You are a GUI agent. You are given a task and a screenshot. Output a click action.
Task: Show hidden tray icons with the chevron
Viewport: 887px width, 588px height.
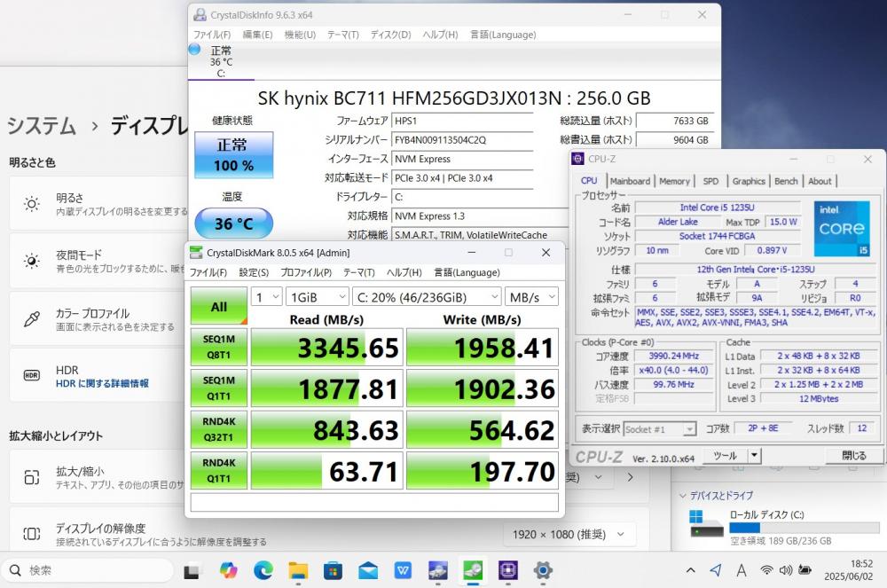coord(691,570)
